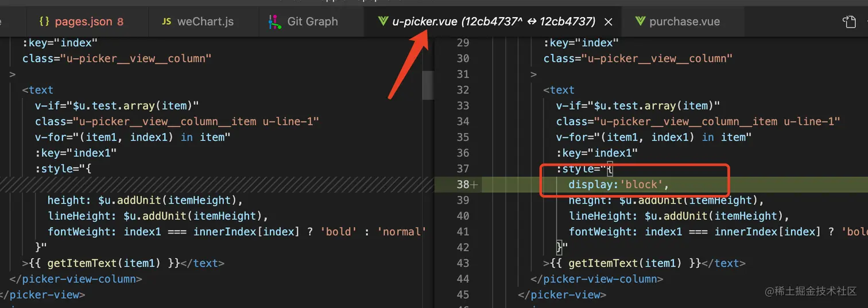The height and width of the screenshot is (308, 868).
Task: Click line number 42 in the right pane
Action: point(463,248)
